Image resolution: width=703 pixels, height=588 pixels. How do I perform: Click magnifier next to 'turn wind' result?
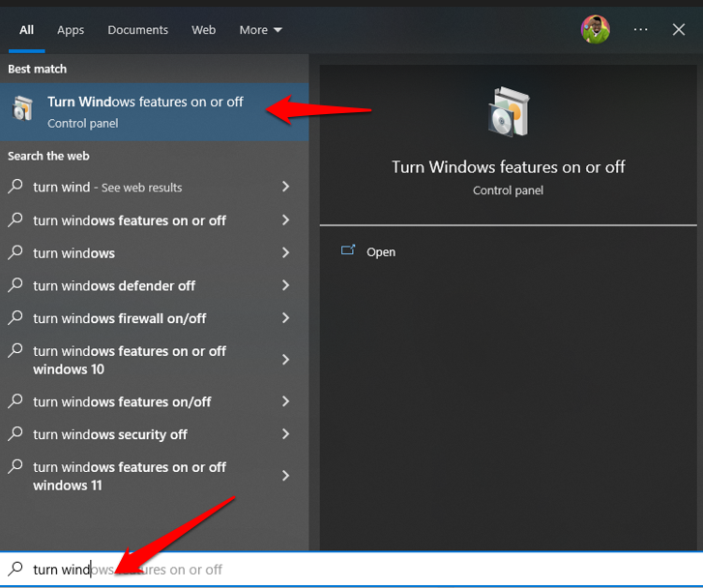(x=15, y=186)
